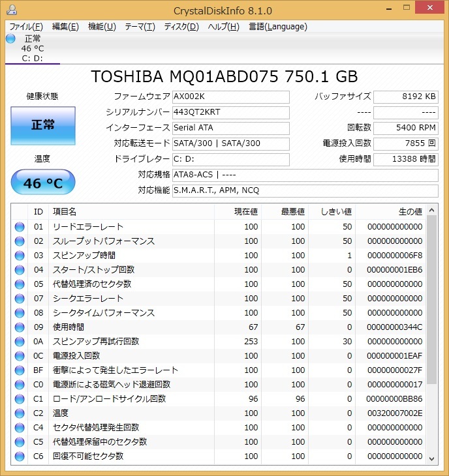Click the 対応規格 field ATA8-ACS
This screenshot has width=449, height=476.
305,175
